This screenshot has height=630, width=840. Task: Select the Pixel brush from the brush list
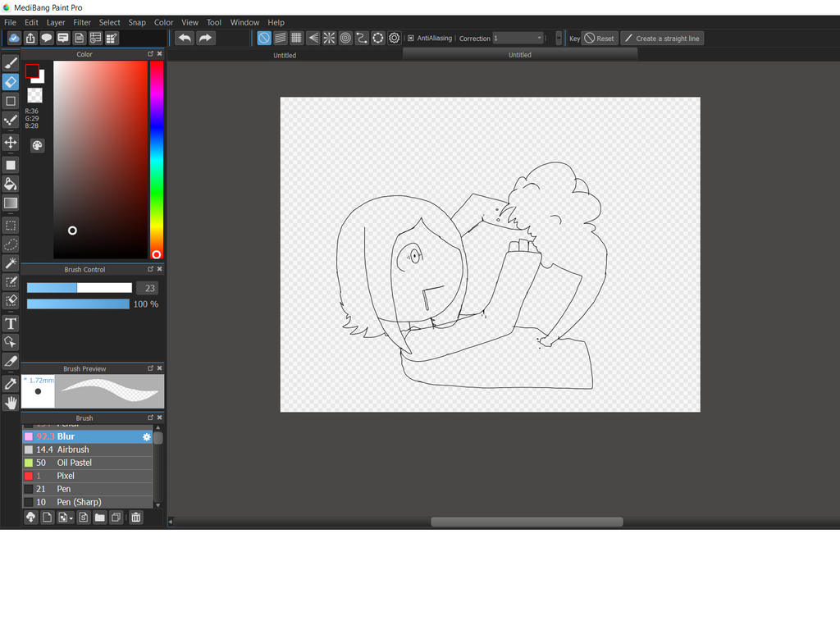tap(66, 476)
